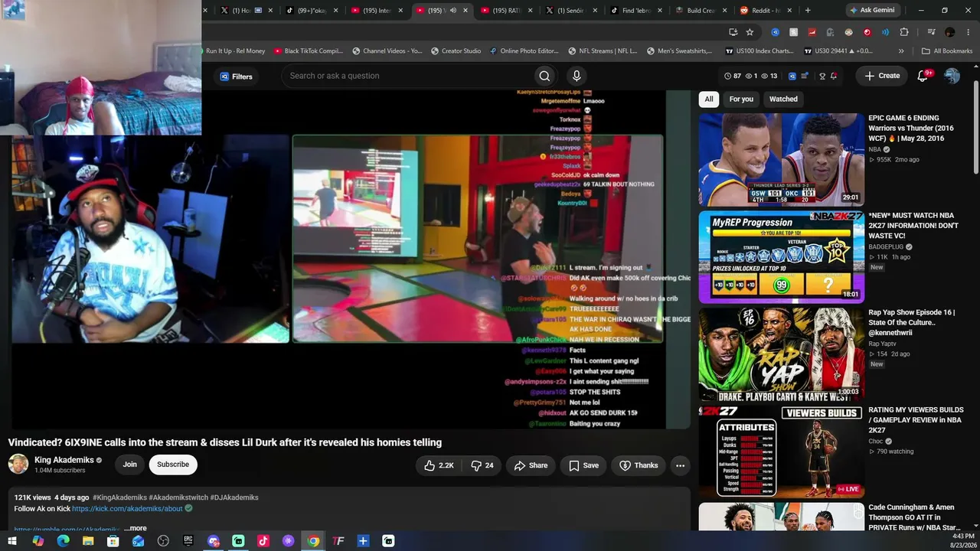980x551 pixels.
Task: Click the vidIQ trophy icon
Action: [x=822, y=76]
